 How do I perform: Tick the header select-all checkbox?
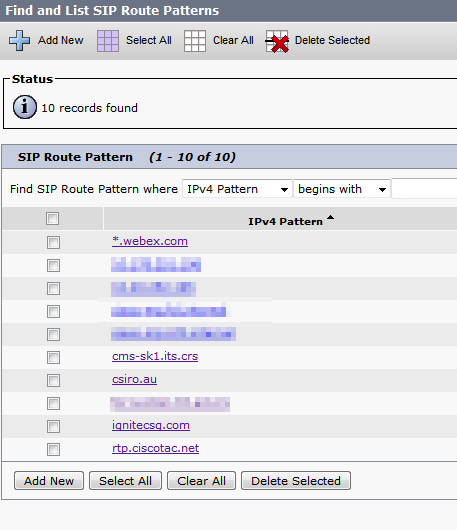tap(52, 218)
